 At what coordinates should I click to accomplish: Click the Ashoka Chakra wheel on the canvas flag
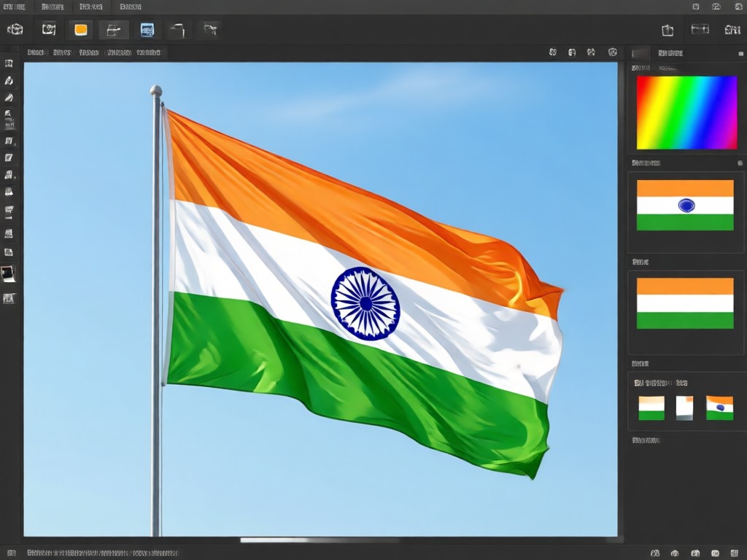[x=365, y=304]
